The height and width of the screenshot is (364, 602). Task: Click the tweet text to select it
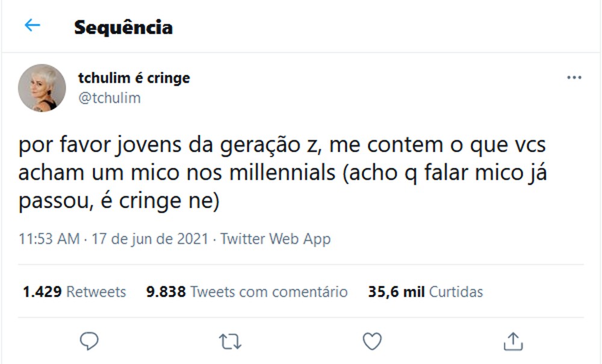pos(283,171)
